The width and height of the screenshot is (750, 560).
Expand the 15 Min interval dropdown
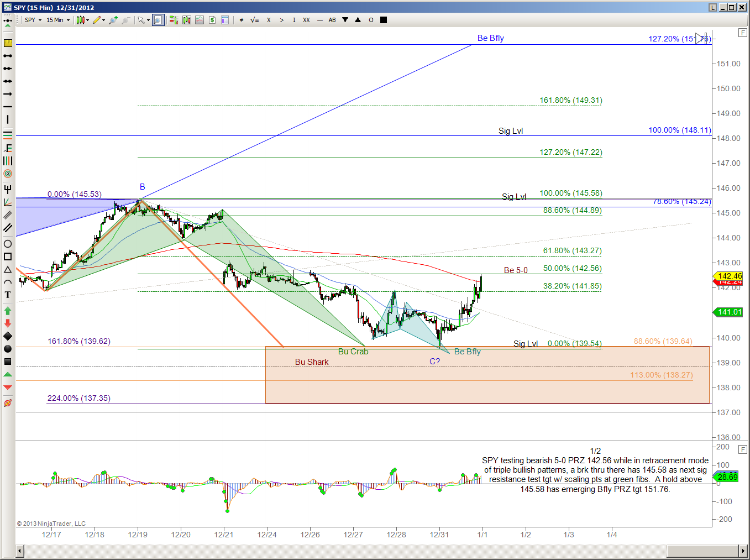click(58, 20)
